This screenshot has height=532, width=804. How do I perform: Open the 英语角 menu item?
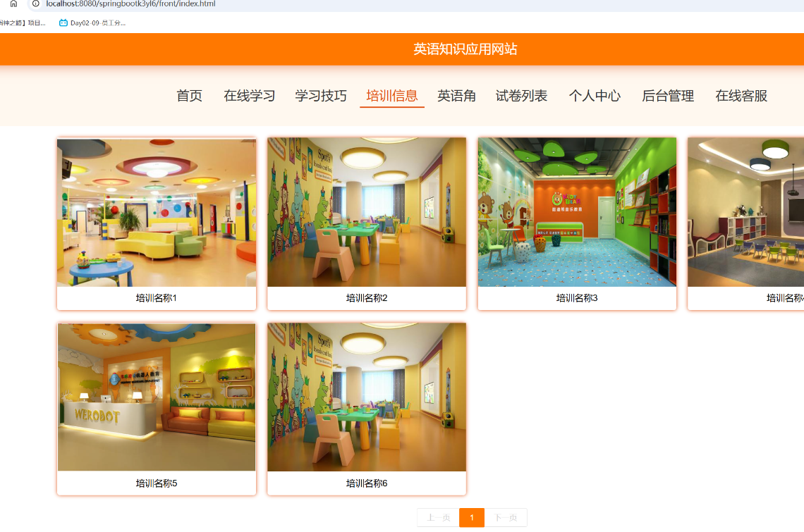456,95
